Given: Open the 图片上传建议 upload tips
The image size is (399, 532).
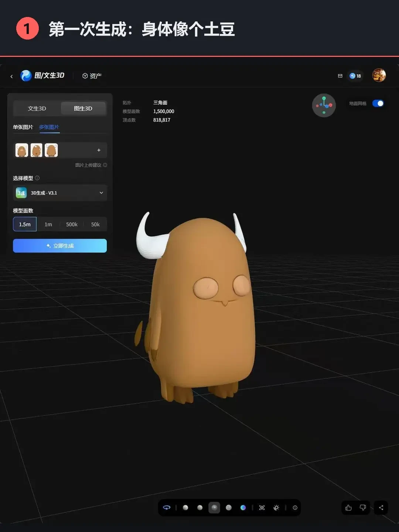Looking at the screenshot, I should (91, 165).
